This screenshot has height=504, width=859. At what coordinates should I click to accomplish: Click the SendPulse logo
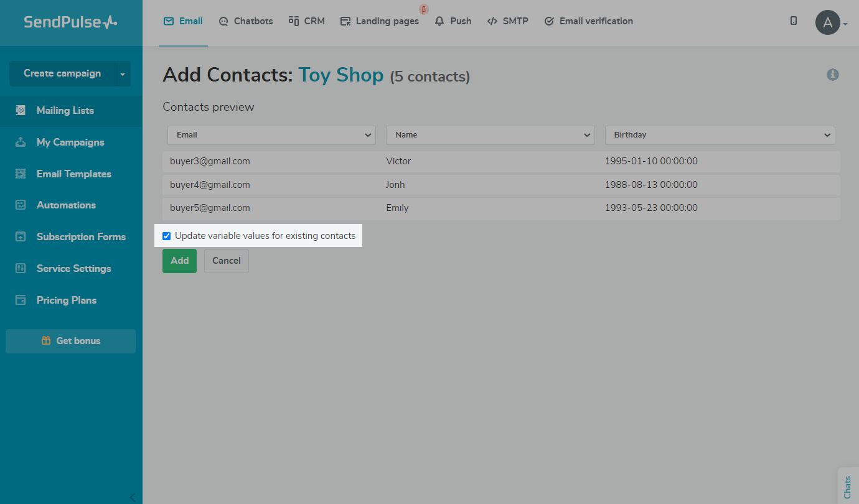tap(70, 22)
